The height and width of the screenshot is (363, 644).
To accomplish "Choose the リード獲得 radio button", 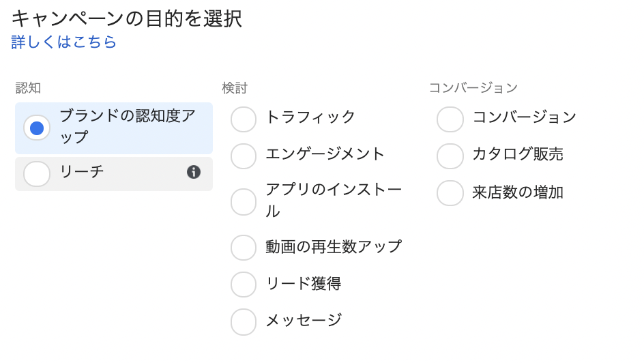I will (244, 285).
